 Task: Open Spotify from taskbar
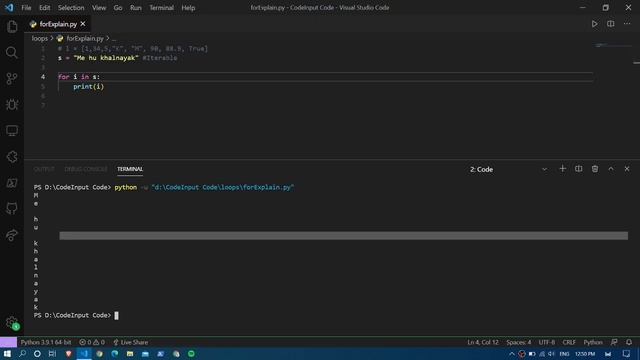191,353
